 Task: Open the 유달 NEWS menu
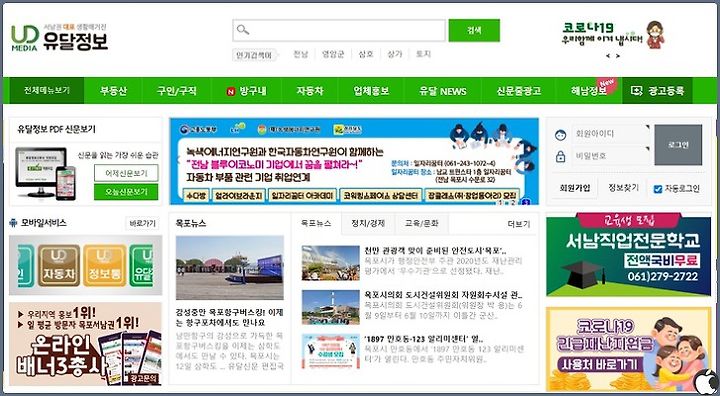[x=443, y=91]
